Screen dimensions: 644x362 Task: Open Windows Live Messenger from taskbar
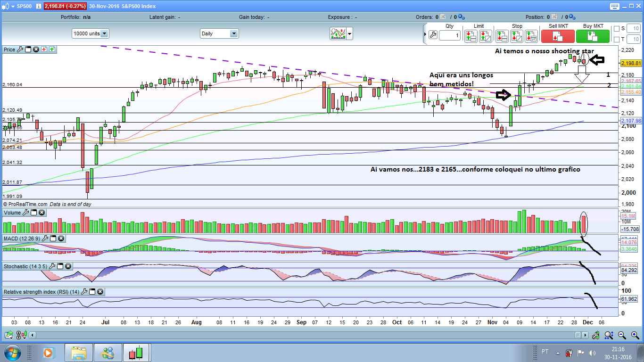tap(107, 353)
